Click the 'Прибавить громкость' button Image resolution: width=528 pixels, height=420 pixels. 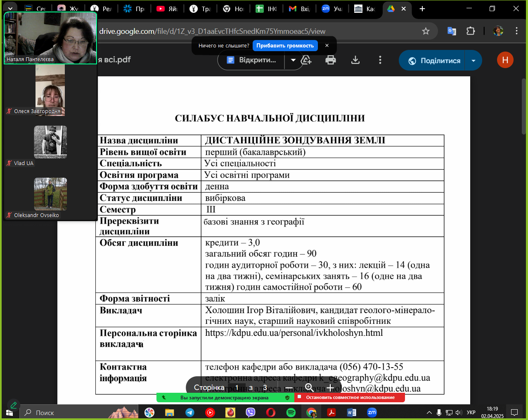point(285,45)
